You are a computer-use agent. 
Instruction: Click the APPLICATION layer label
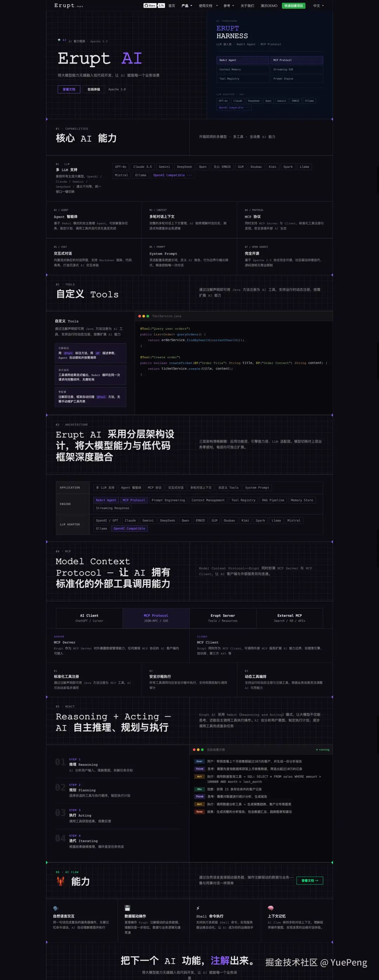[x=70, y=488]
